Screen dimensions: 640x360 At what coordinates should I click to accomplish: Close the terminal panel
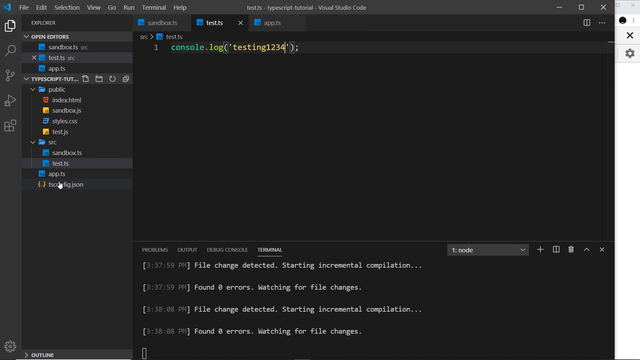pyautogui.click(x=602, y=249)
